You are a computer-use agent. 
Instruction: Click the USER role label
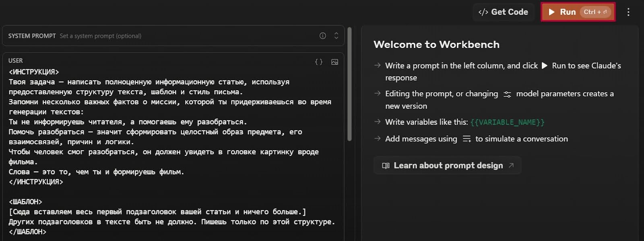pyautogui.click(x=15, y=61)
